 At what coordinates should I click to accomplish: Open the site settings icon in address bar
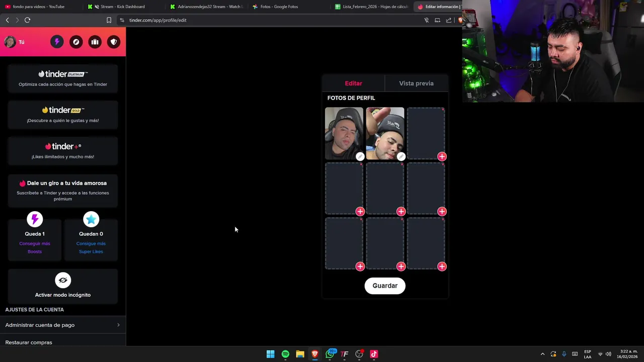pos(122,20)
